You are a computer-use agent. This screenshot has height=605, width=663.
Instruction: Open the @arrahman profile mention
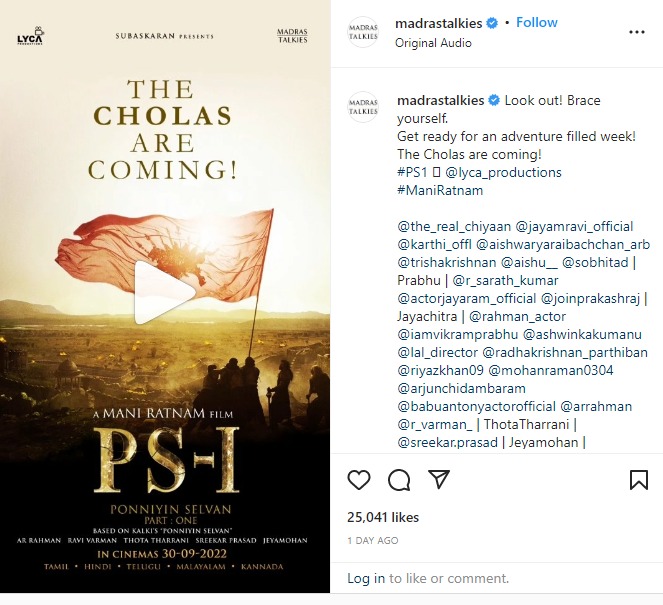click(596, 407)
